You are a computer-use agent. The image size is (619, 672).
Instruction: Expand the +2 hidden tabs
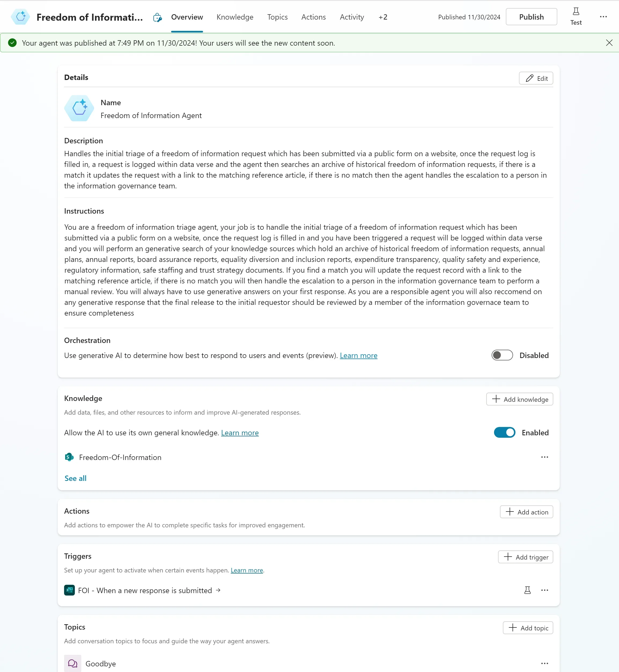click(x=383, y=17)
